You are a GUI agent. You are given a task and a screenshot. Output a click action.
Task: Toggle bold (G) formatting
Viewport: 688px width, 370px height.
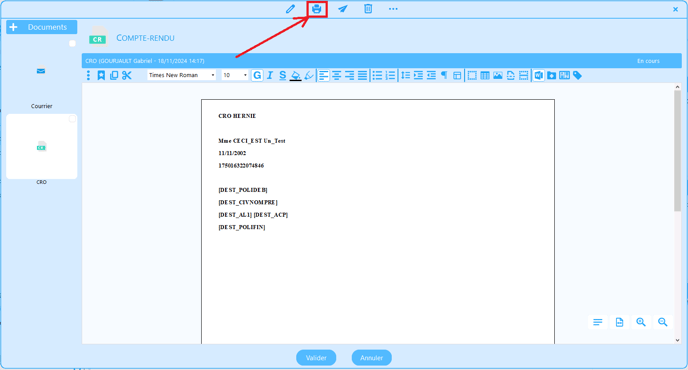pos(257,75)
